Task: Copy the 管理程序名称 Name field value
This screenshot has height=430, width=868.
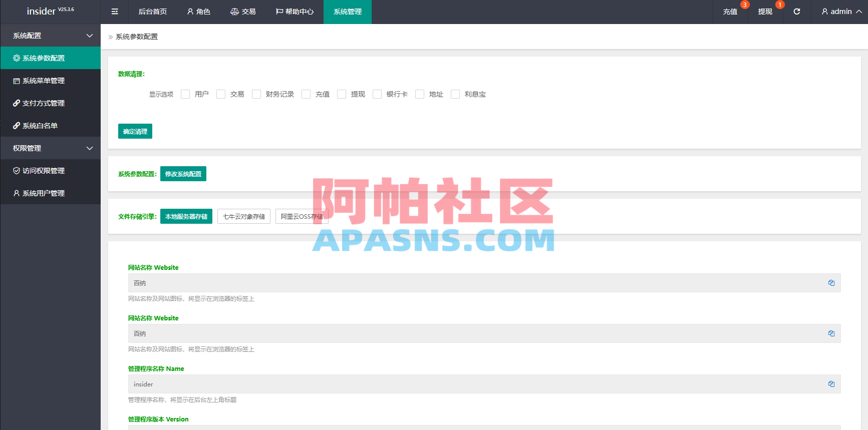Action: (x=831, y=384)
